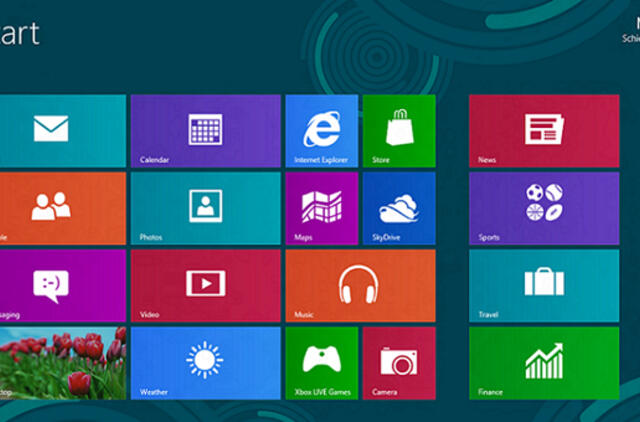Open the Calendar tile
The width and height of the screenshot is (640, 422).
[x=206, y=131]
